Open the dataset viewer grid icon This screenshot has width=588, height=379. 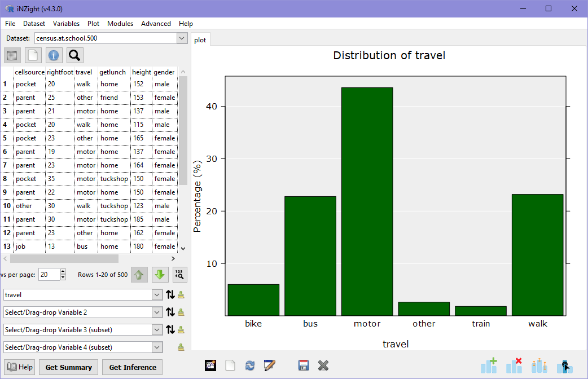pos(12,55)
